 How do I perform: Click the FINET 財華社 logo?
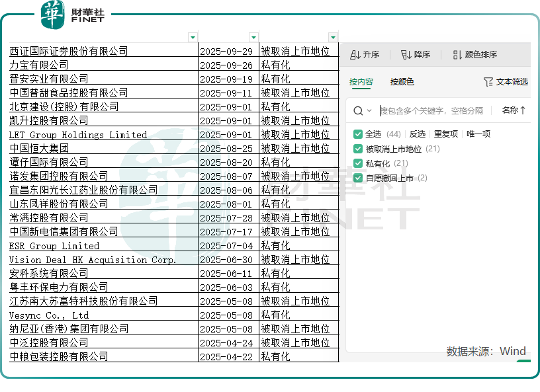(x=73, y=15)
